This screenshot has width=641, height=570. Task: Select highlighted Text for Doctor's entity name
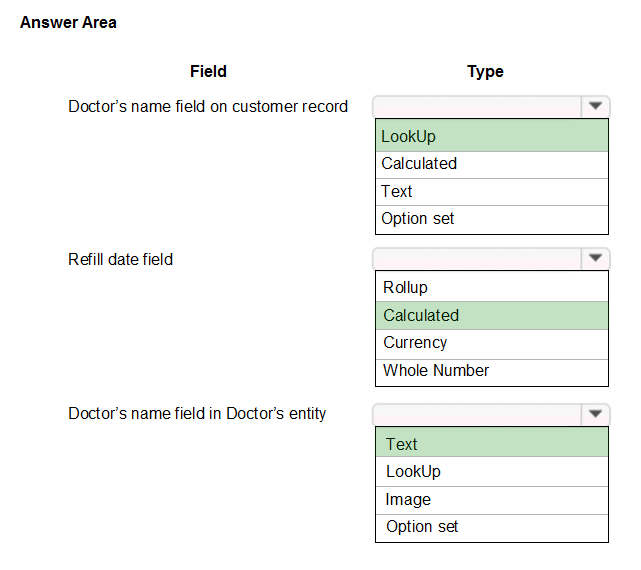click(x=492, y=442)
